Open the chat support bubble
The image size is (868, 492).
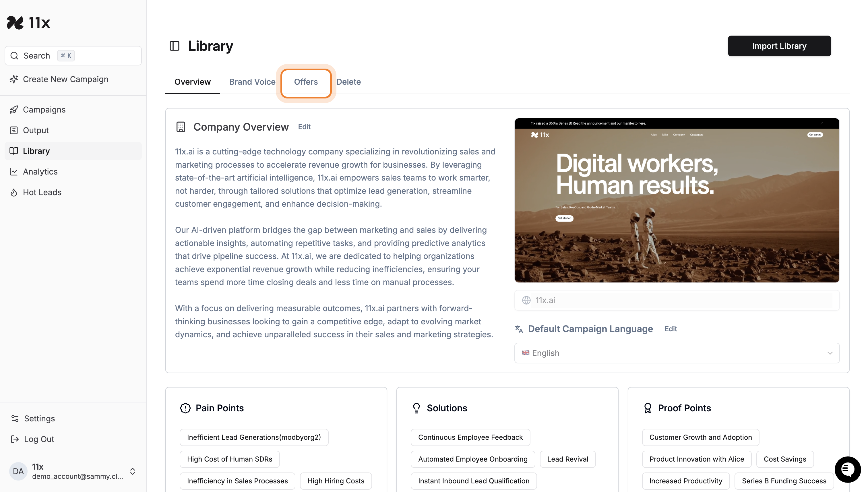(847, 469)
